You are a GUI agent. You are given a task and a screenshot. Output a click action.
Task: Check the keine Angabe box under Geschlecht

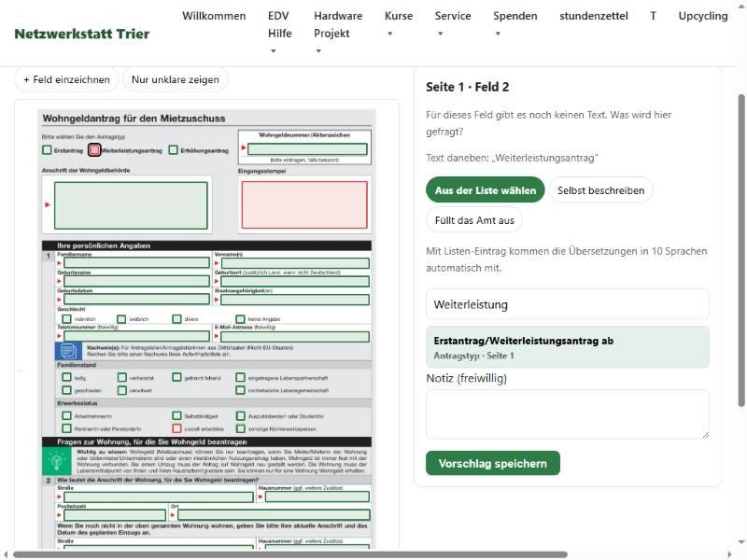(x=241, y=319)
